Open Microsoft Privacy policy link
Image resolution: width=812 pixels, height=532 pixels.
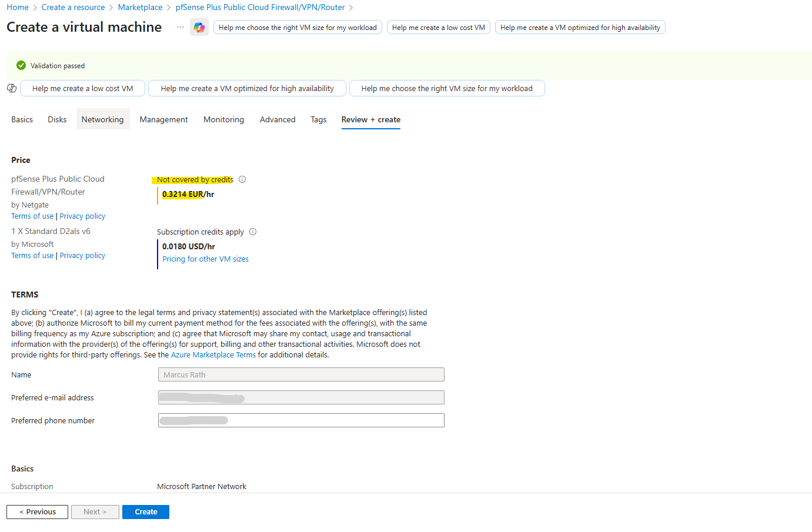coord(82,255)
